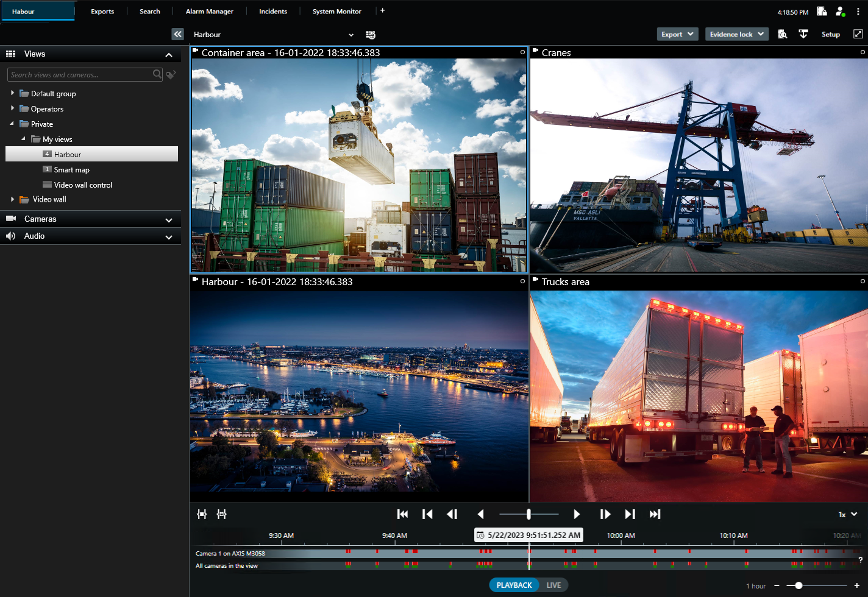The image size is (868, 597).
Task: Open the Export dropdown
Action: tap(677, 34)
